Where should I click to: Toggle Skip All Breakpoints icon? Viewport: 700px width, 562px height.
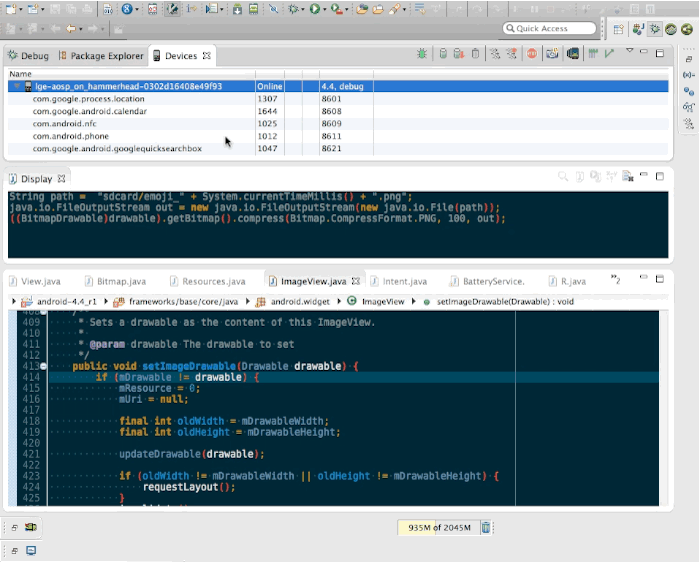273,9
